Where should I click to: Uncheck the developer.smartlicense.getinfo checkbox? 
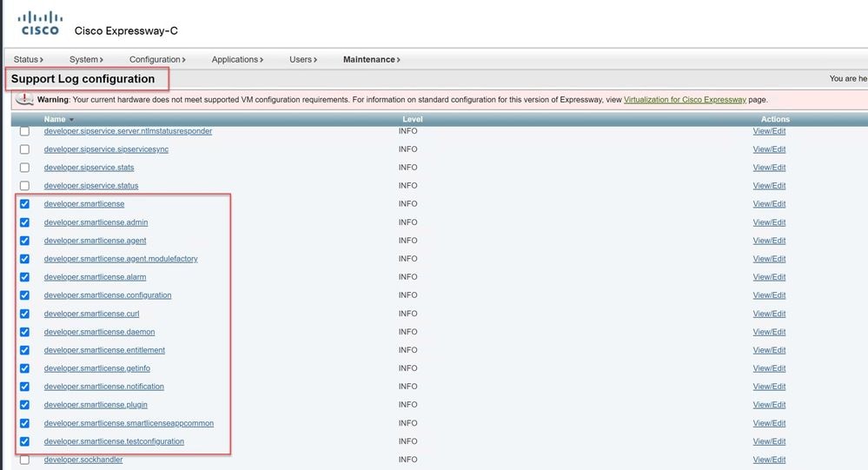24,368
